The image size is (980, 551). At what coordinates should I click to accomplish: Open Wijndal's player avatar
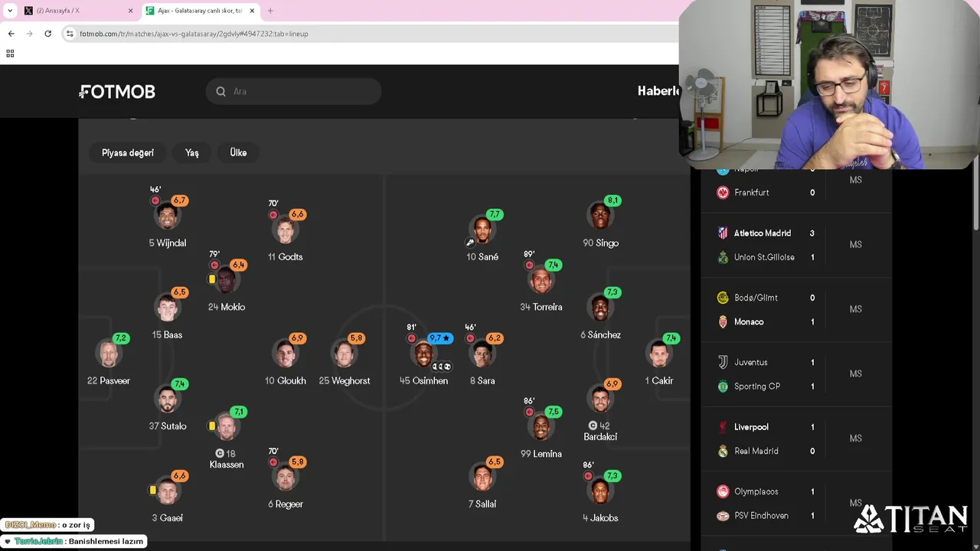click(x=167, y=217)
